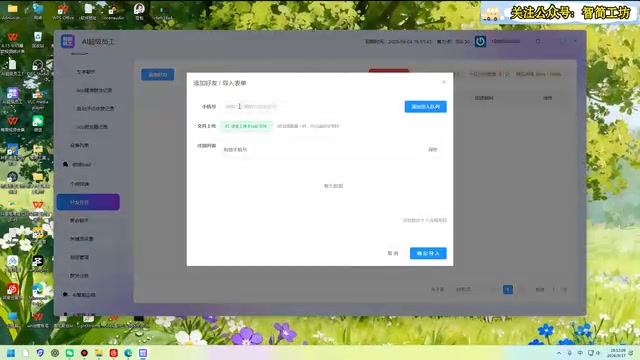The height and width of the screenshot is (360, 640).
Task: Open File Explorer from the taskbar
Action: coord(99,353)
